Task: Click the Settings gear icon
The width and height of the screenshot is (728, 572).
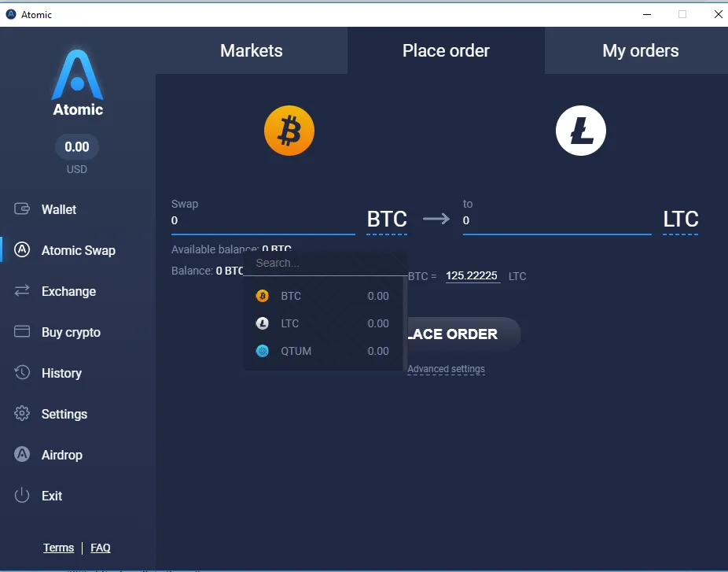Action: (22, 413)
